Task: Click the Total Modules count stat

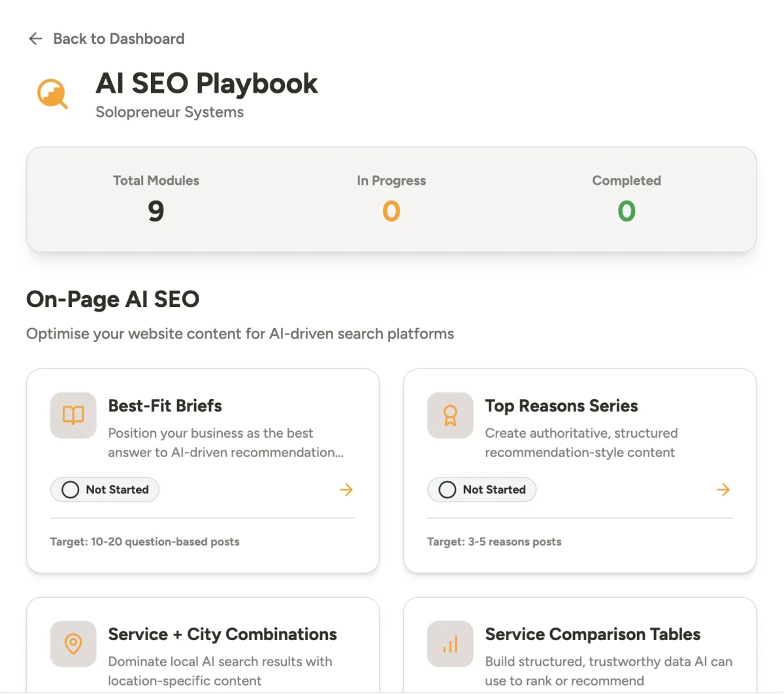Action: pos(155,211)
